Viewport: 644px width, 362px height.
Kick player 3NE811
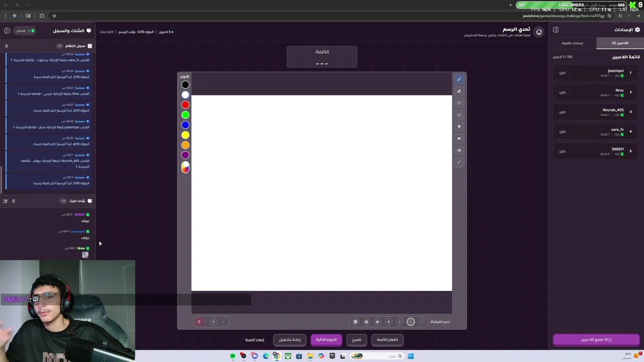[562, 151]
